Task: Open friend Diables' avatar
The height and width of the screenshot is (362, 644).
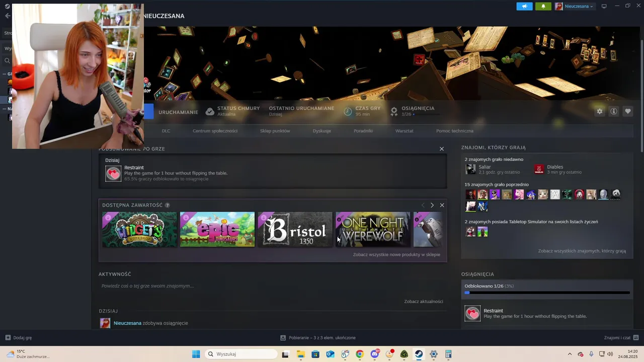Action: click(539, 169)
